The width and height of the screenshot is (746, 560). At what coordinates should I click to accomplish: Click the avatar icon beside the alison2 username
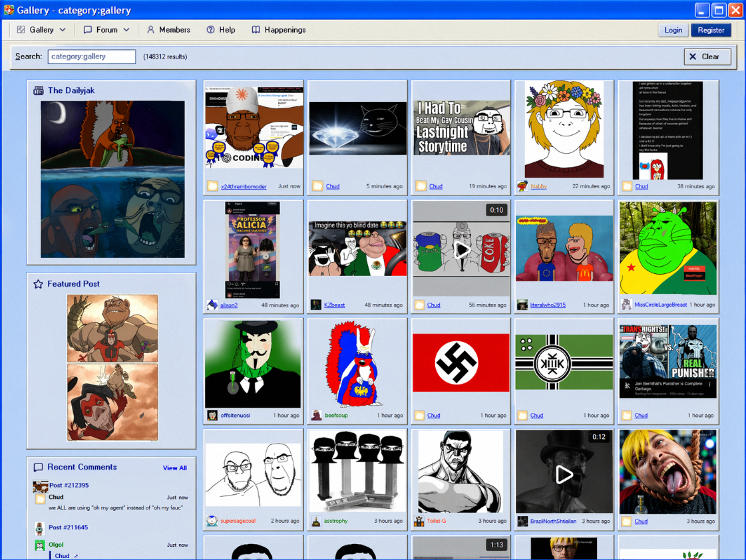tap(212, 305)
